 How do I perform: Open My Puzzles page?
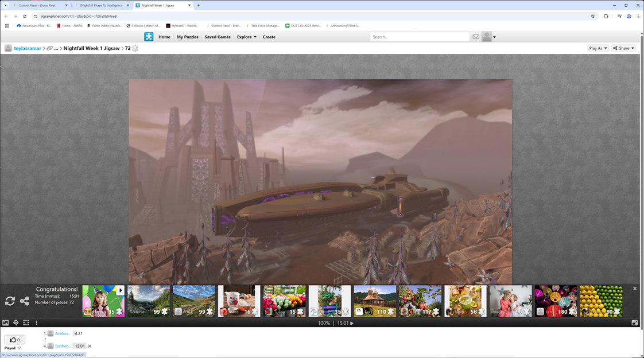click(187, 37)
